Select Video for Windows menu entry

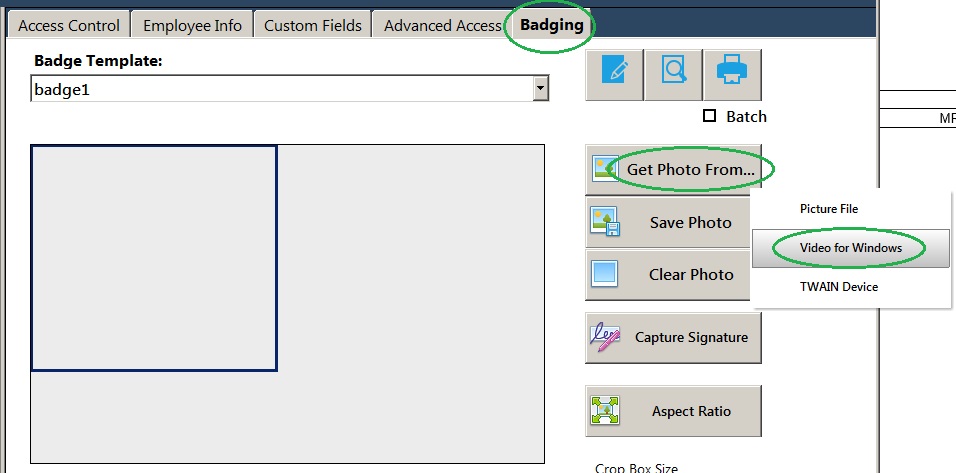851,248
